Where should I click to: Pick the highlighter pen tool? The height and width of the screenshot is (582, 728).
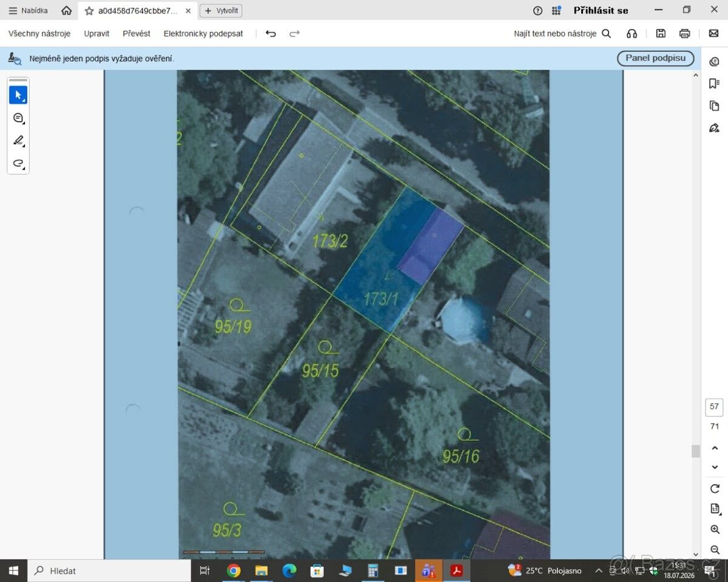[18, 141]
